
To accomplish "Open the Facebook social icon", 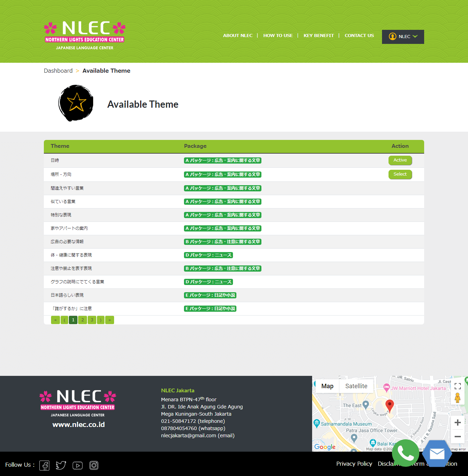I will coord(45,465).
